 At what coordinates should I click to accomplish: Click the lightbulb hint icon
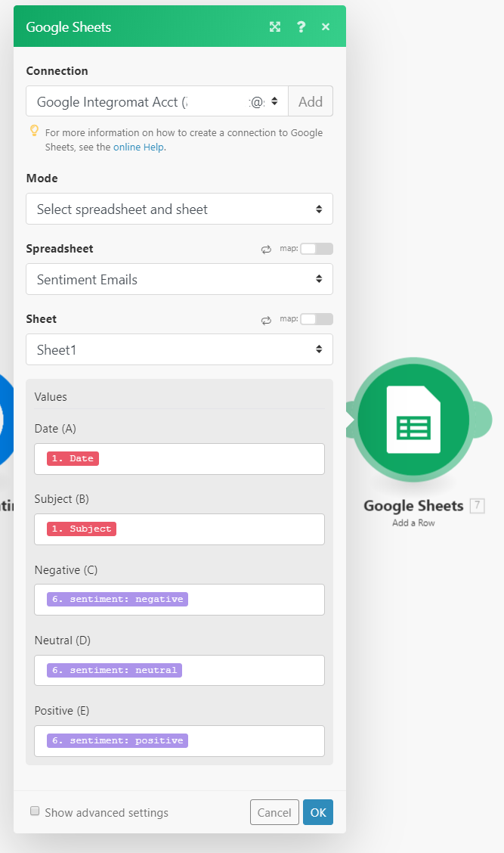[x=34, y=131]
